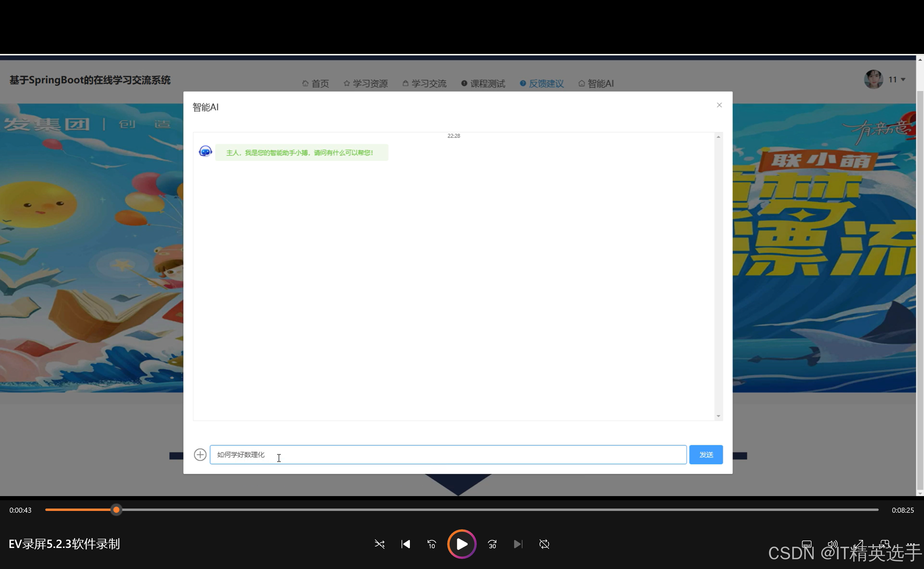Viewport: 924px width, 569px height.
Task: Click the page's vertical scrollbar thumb
Action: coord(920,290)
